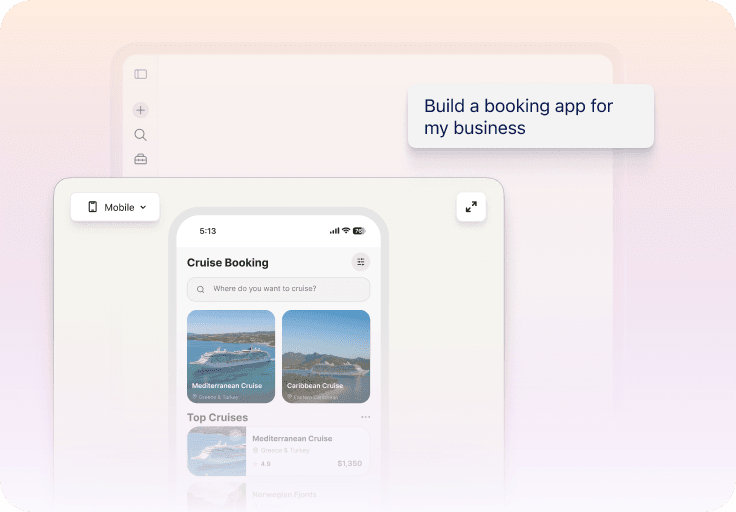Click the $1,350 price label
This screenshot has width=736, height=512.
pos(350,463)
